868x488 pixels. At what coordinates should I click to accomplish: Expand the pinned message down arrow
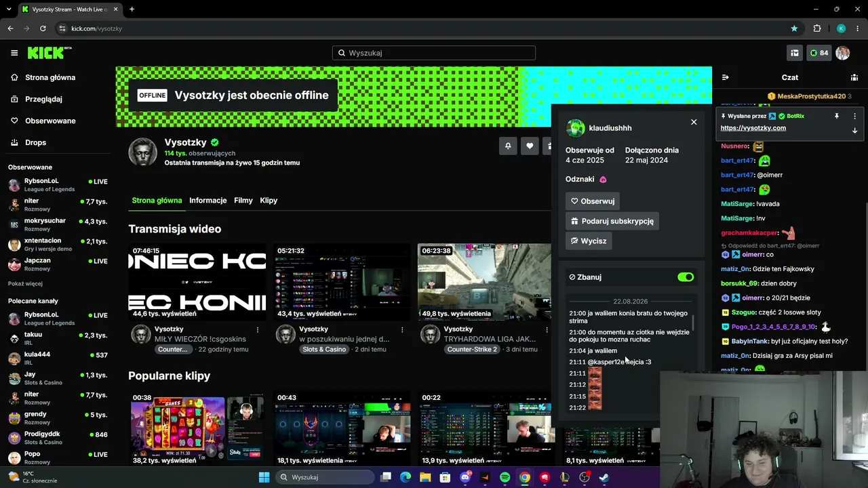tap(854, 130)
